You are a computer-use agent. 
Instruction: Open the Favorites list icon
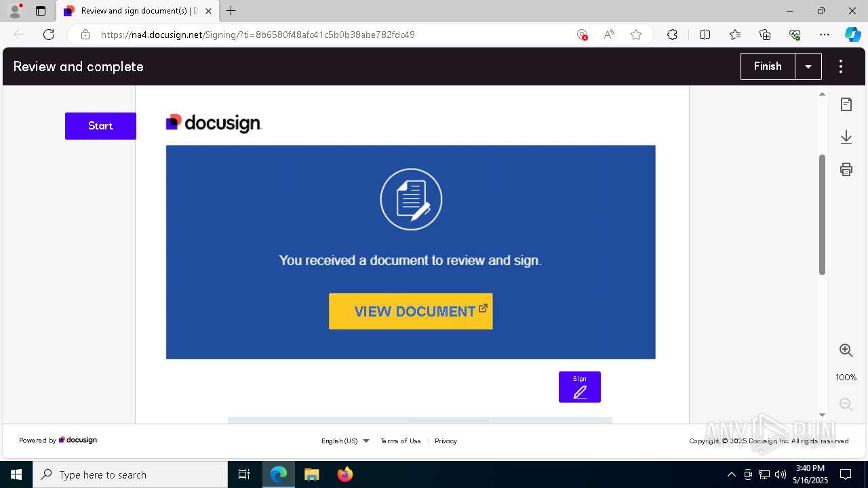[x=735, y=35]
